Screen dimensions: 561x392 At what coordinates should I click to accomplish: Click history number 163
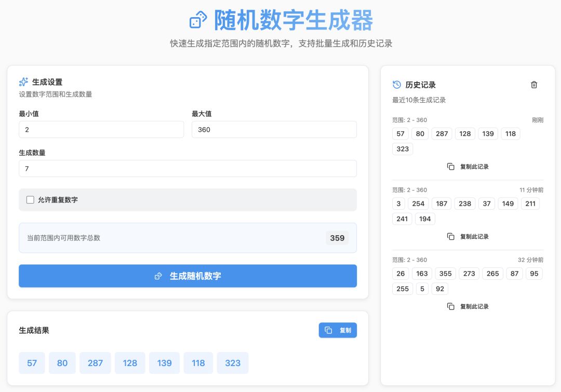click(422, 274)
